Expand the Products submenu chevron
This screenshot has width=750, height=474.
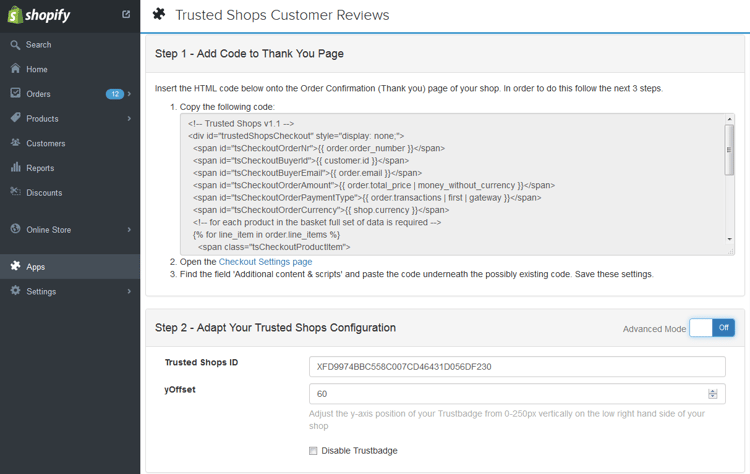point(129,119)
